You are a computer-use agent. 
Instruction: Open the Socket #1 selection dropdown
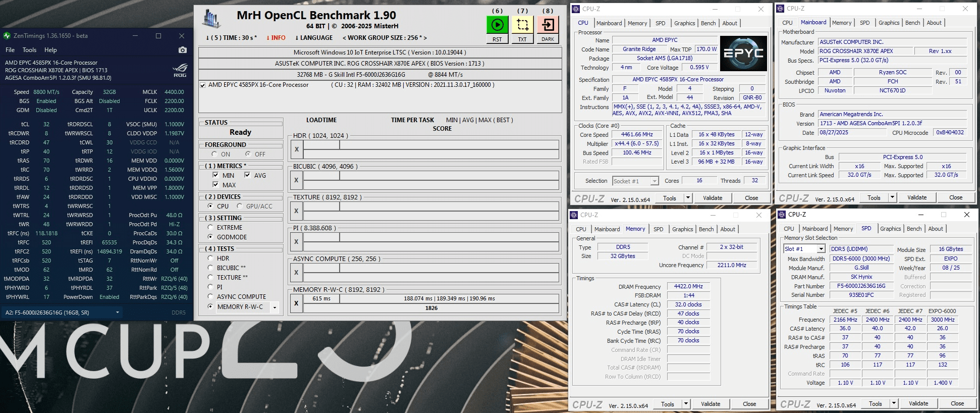[635, 181]
